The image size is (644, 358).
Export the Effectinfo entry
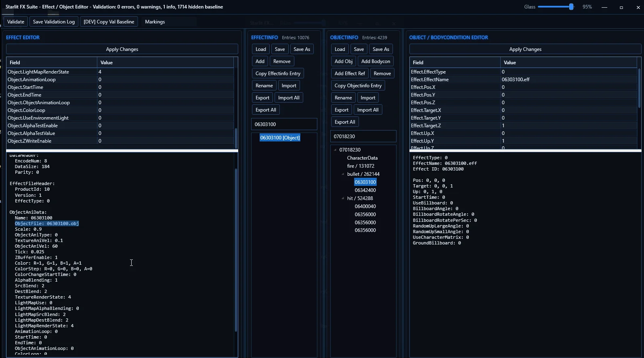262,98
